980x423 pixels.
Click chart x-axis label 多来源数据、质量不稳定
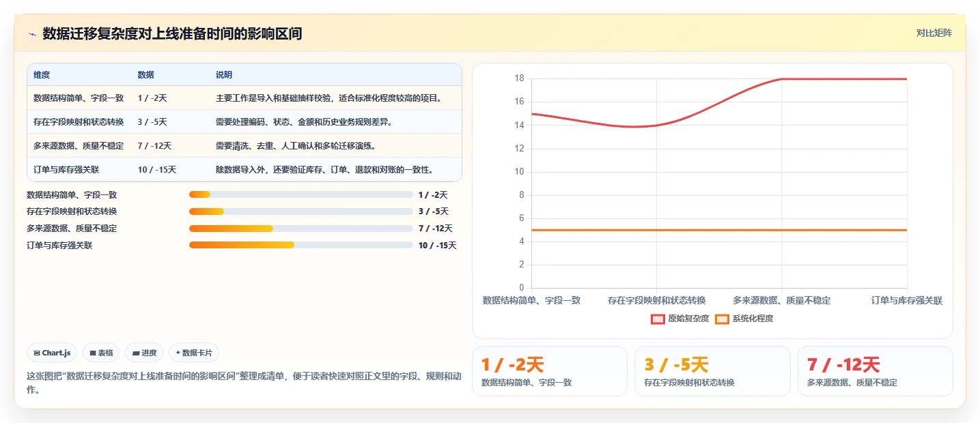coord(781,300)
